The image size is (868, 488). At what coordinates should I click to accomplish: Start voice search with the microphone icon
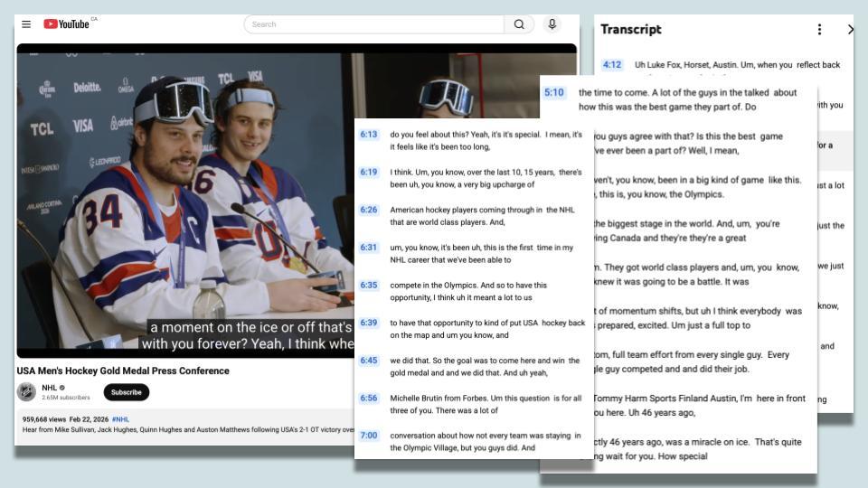point(552,24)
